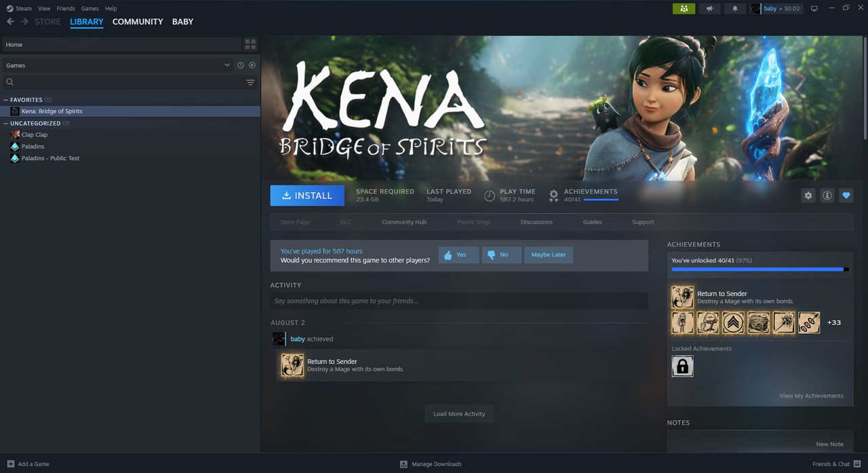This screenshot has height=473, width=868.
Task: Open the Guides link
Action: tap(593, 222)
